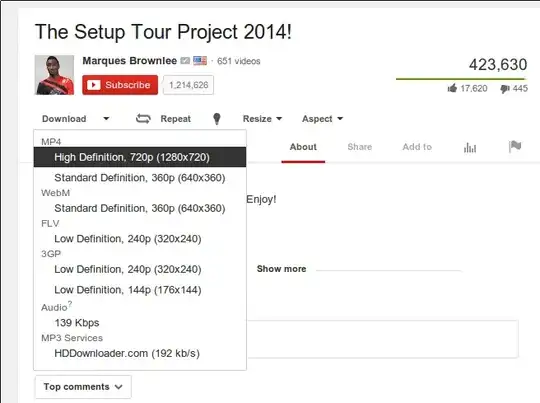Click the Repeat loop arrows icon
The width and height of the screenshot is (540, 403).
(143, 119)
